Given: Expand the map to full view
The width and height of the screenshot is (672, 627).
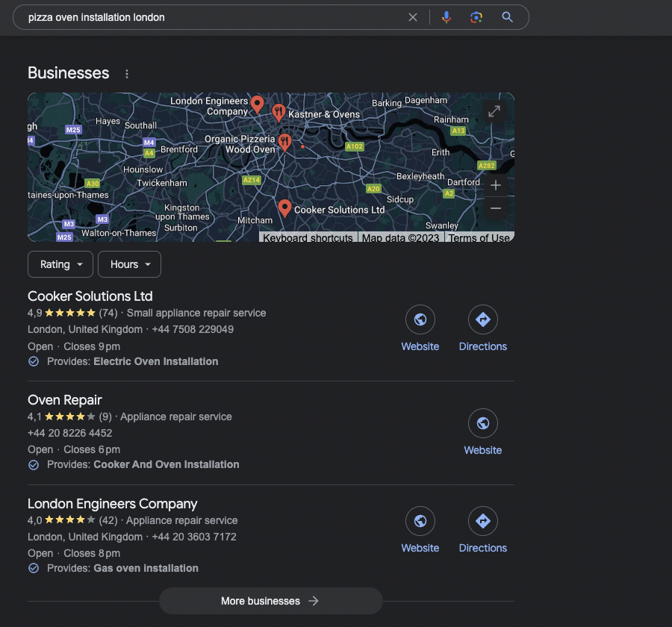Looking at the screenshot, I should tap(494, 111).
